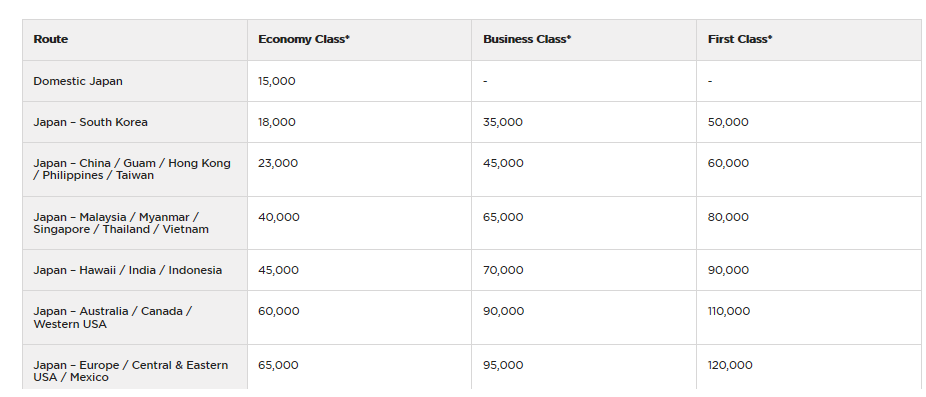Screen dimensions: 926x397
Task: Click the 50,000 first class value
Action: click(x=728, y=122)
